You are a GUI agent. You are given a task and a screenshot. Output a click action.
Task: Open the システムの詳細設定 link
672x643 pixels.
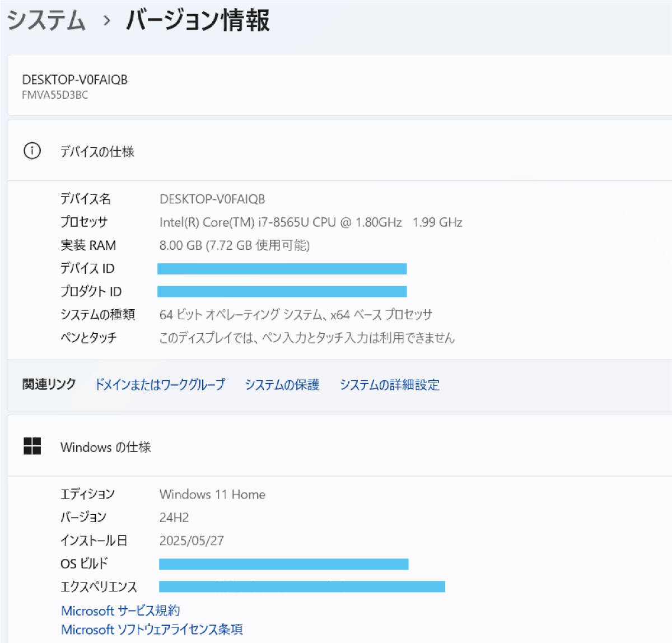tap(390, 384)
